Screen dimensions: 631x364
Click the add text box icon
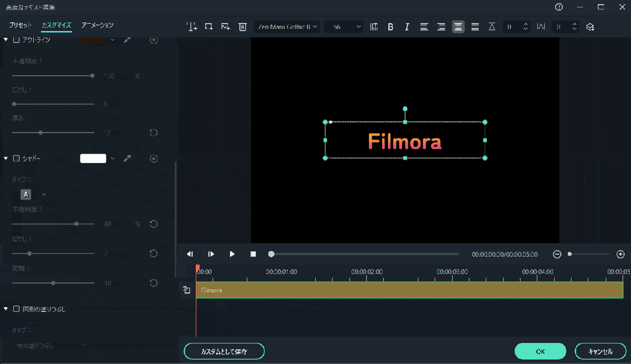192,27
